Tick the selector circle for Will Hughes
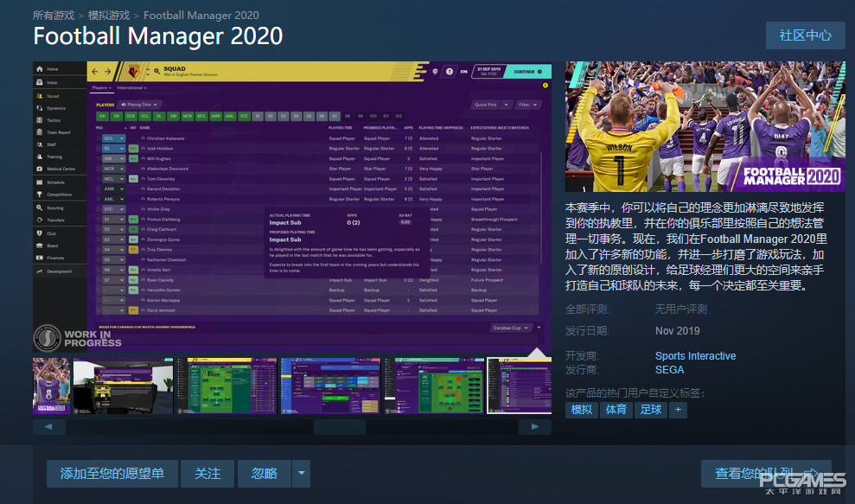The width and height of the screenshot is (855, 504). pyautogui.click(x=99, y=159)
